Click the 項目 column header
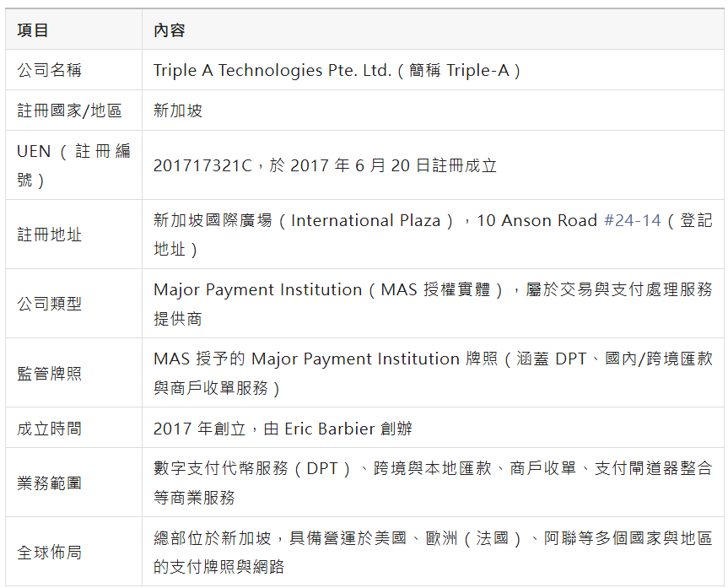 tap(33, 30)
